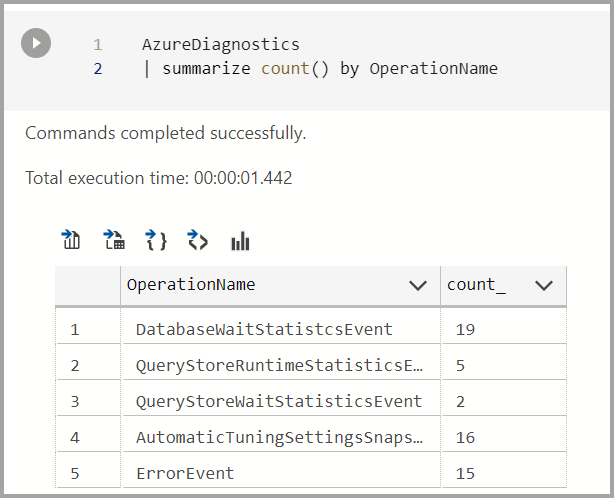Click the Save as XML icon
614x498 pixels.
click(198, 240)
